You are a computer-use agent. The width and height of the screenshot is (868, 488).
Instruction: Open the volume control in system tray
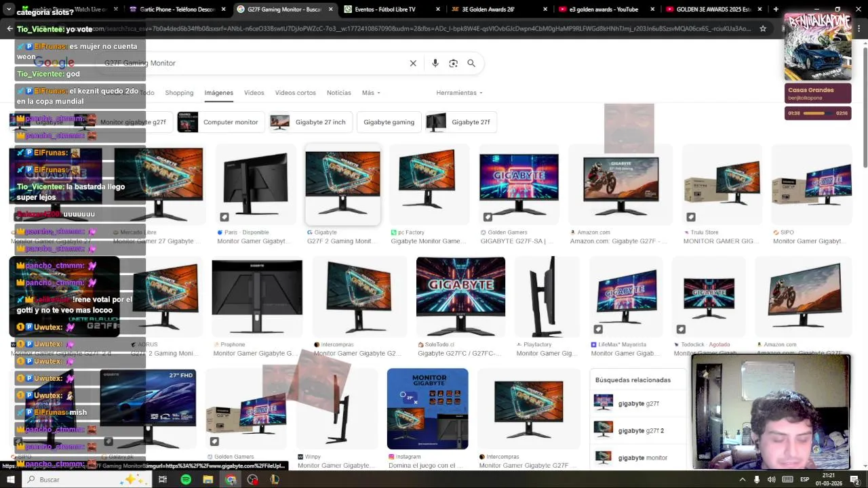point(772,479)
